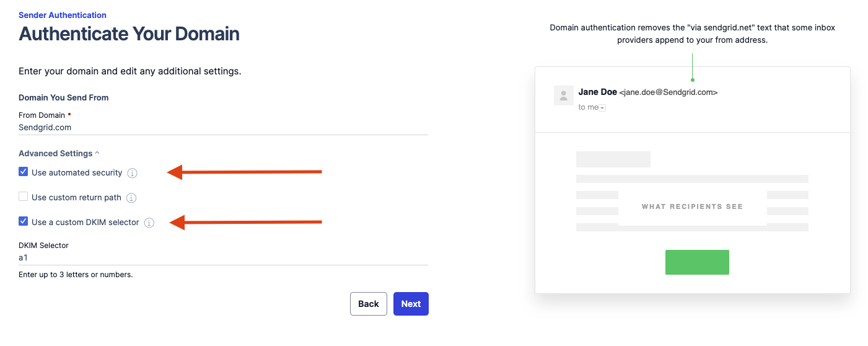The height and width of the screenshot is (346, 868).
Task: Click Jane Doe sender name in preview
Action: coord(597,92)
